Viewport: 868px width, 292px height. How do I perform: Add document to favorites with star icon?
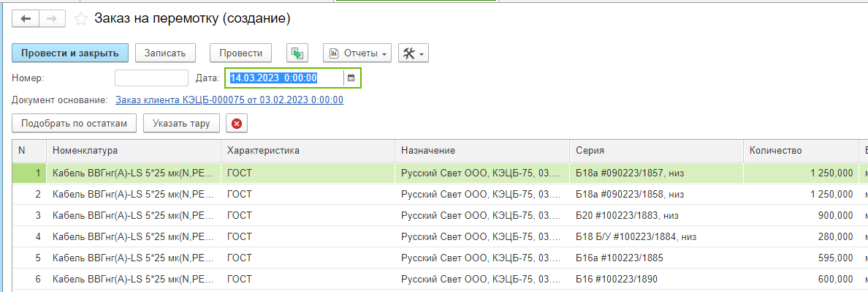[81, 19]
